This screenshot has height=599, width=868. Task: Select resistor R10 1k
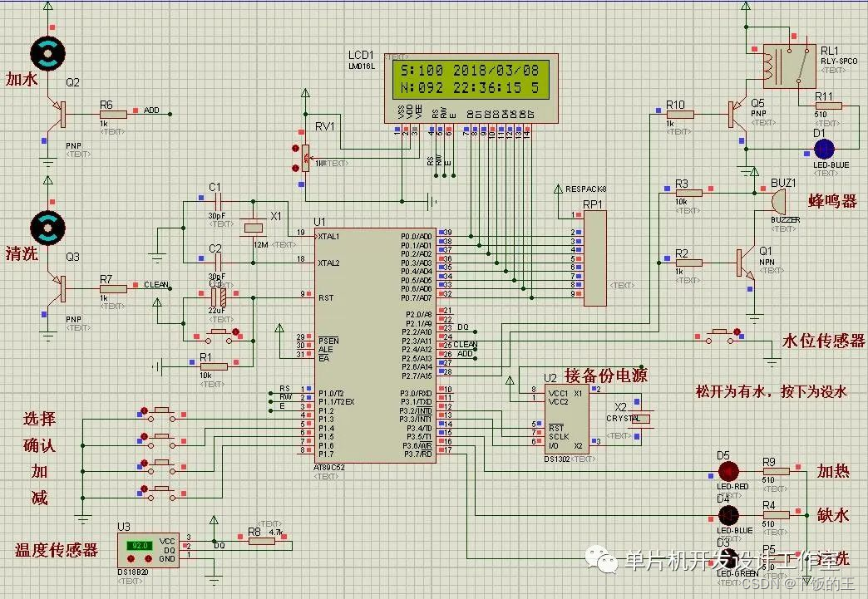pyautogui.click(x=680, y=115)
